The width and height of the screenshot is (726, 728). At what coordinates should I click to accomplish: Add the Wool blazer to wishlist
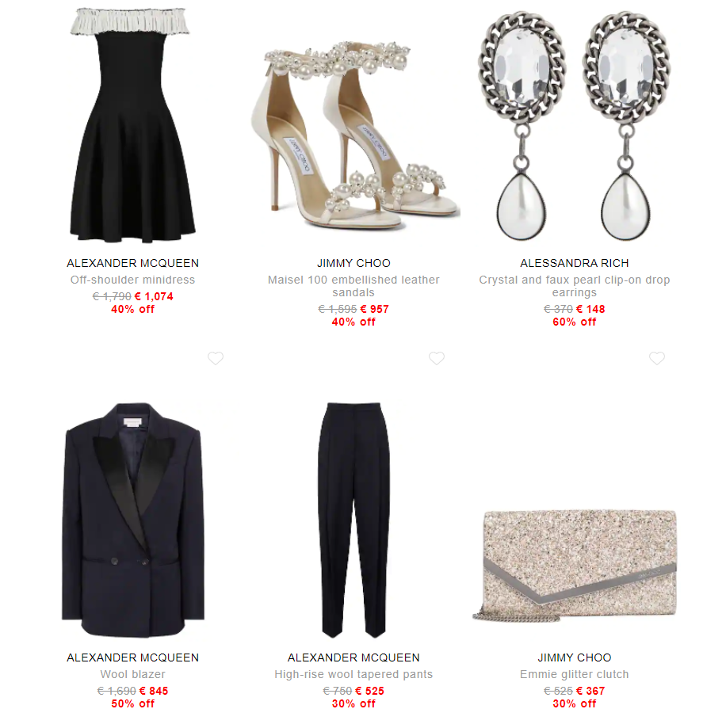click(x=216, y=358)
